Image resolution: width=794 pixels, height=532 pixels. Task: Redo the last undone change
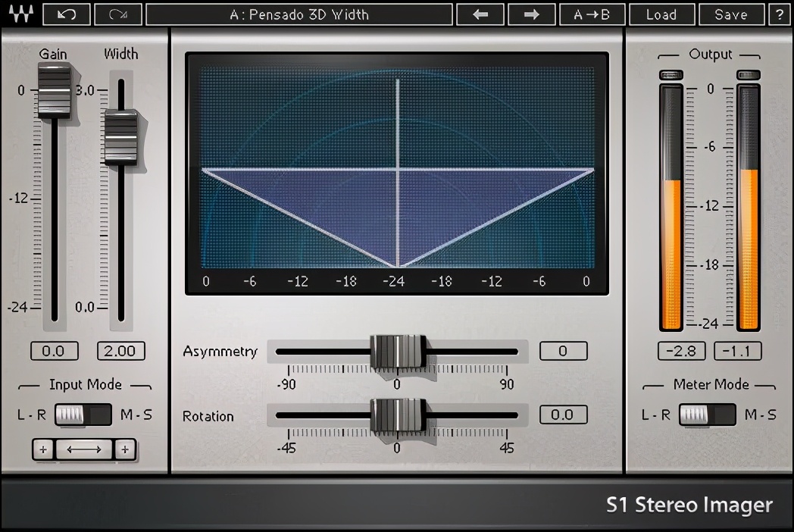coord(118,14)
